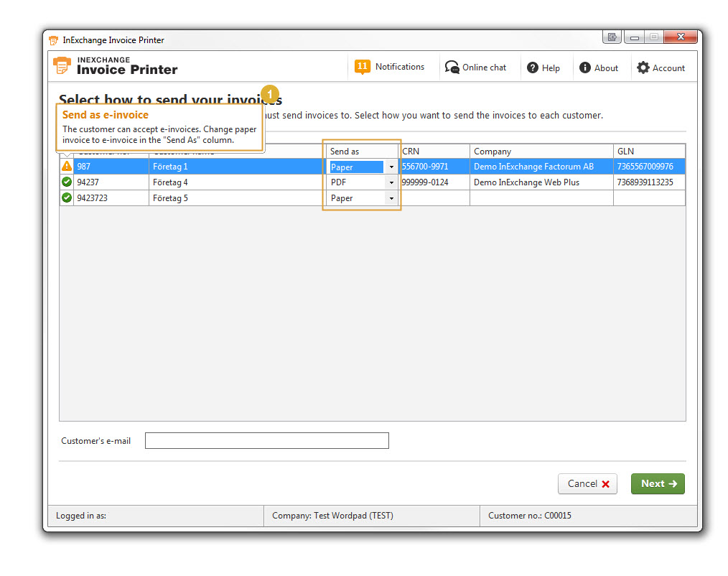
Task: Close the InExchange Invoice Printer window
Action: [681, 37]
